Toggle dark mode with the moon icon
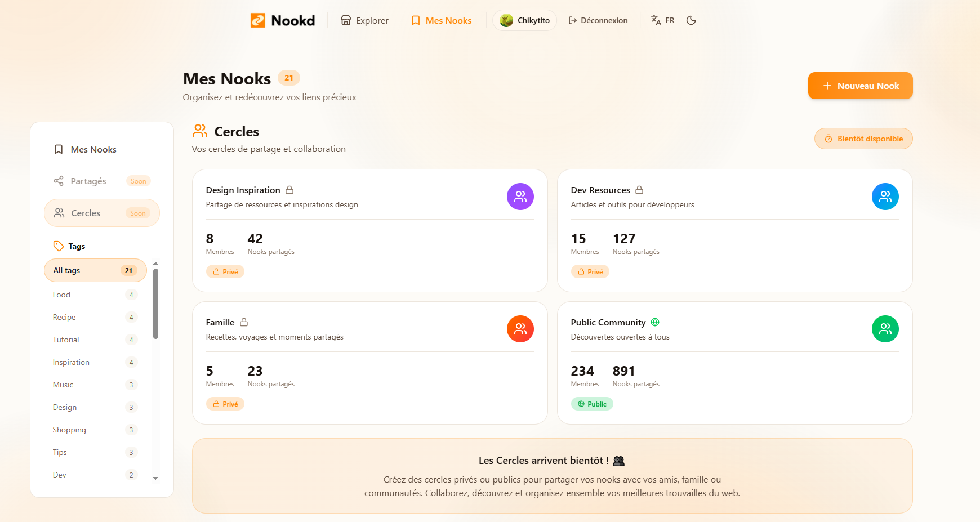The image size is (980, 522). [691, 20]
